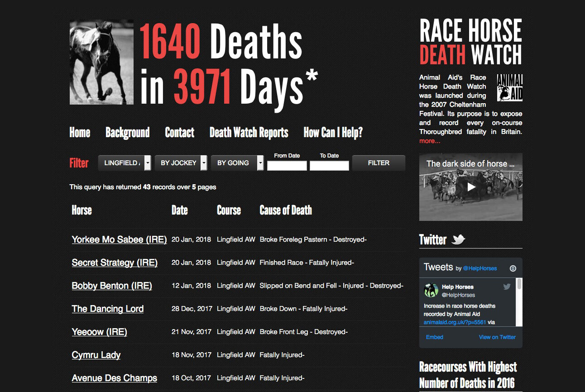Expand the By Jockey dropdown
Image resolution: width=585 pixels, height=392 pixels.
tap(181, 163)
